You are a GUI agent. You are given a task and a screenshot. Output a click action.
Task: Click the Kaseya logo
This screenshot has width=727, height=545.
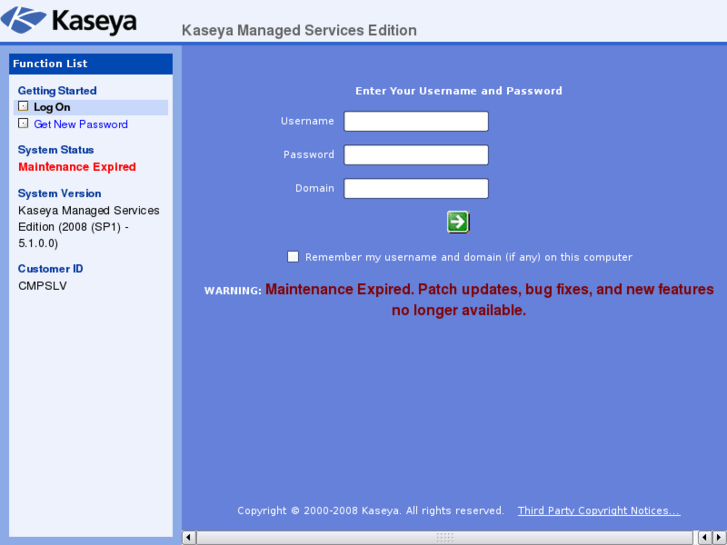(69, 20)
